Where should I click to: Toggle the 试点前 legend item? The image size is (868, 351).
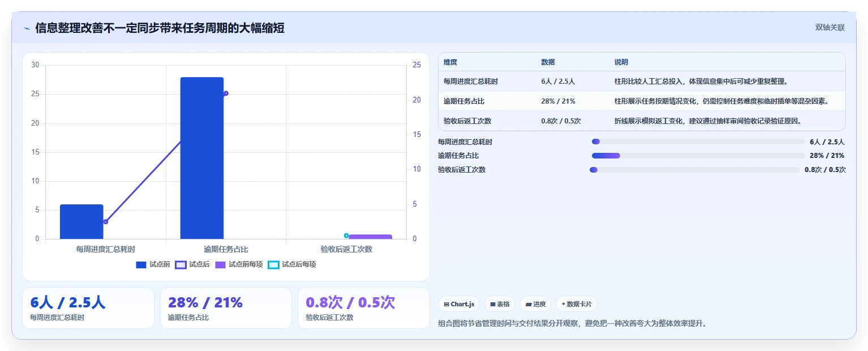click(153, 264)
